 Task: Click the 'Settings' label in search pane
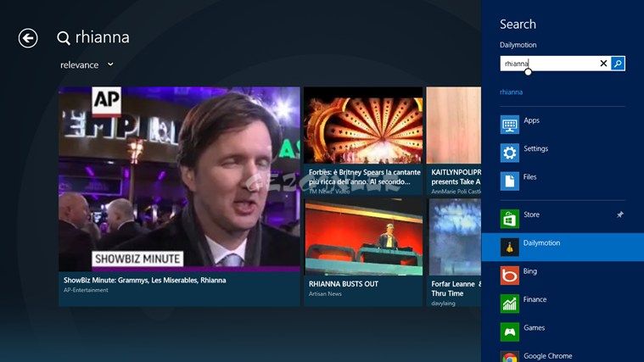(535, 148)
